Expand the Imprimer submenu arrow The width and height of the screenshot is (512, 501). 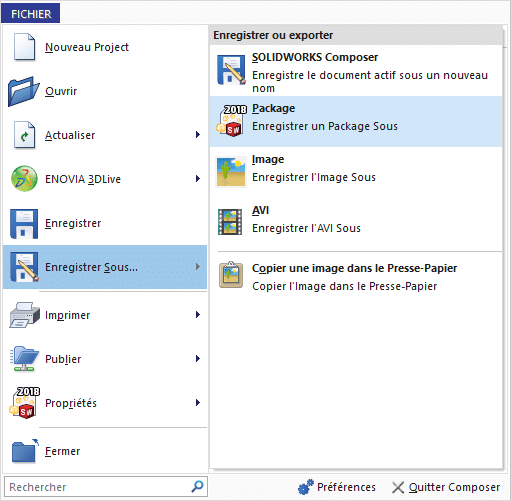click(x=198, y=315)
